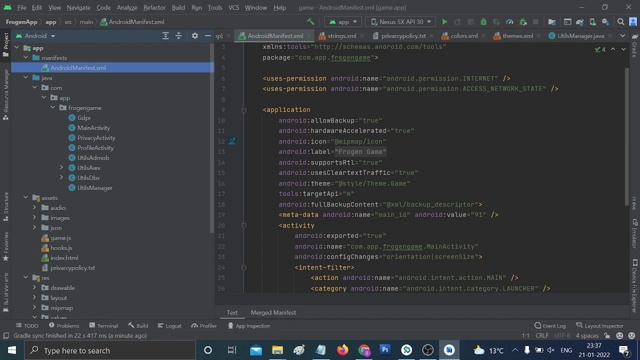Open Task View in the taskbar
This screenshot has width=640, height=360.
(x=232, y=350)
